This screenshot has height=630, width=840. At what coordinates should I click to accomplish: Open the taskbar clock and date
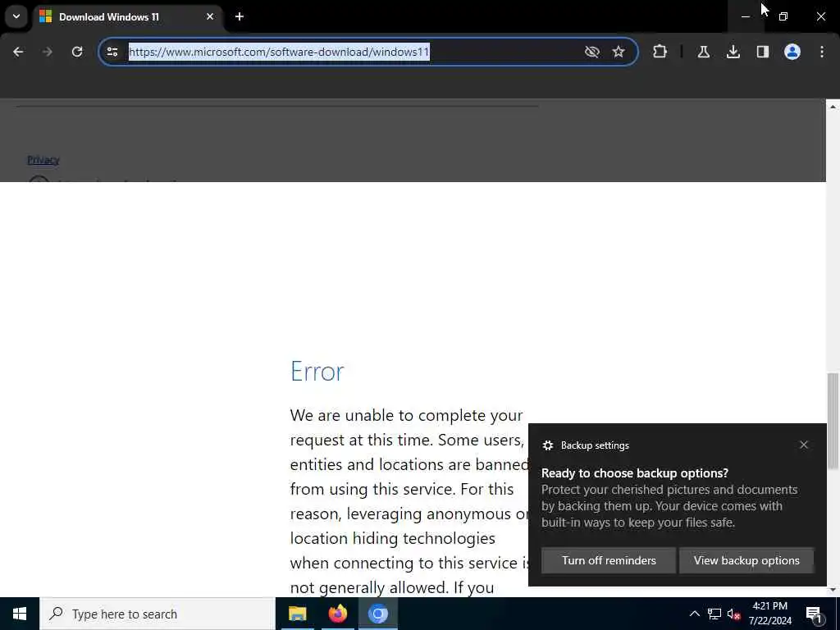click(x=769, y=614)
